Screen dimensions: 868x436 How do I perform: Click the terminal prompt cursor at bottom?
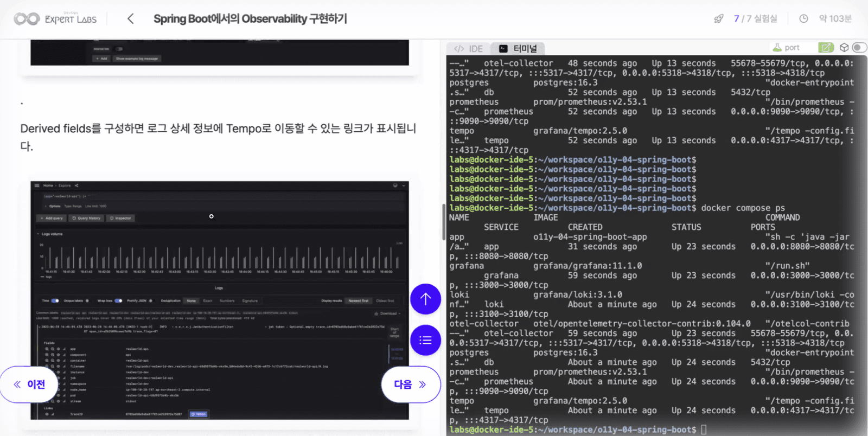(x=704, y=429)
